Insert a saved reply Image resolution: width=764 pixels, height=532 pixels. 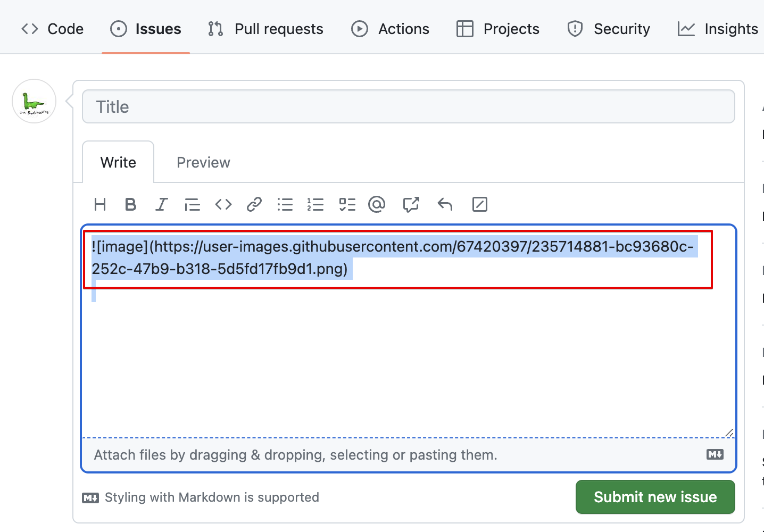445,204
